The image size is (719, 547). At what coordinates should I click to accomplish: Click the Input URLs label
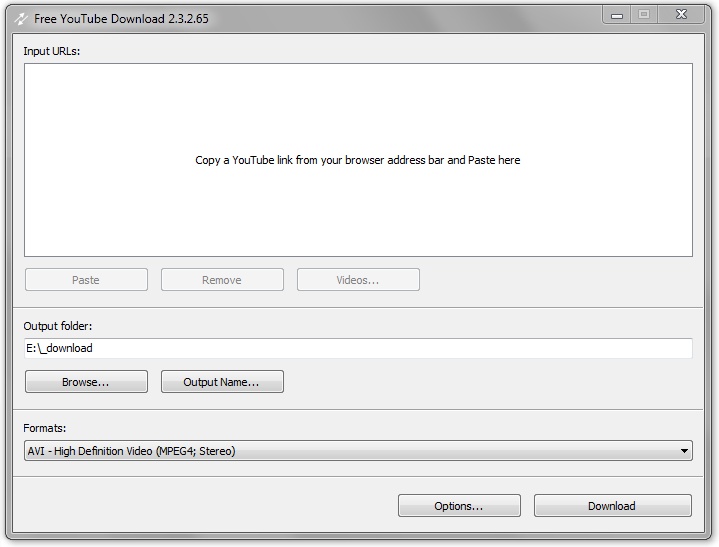coord(52,51)
